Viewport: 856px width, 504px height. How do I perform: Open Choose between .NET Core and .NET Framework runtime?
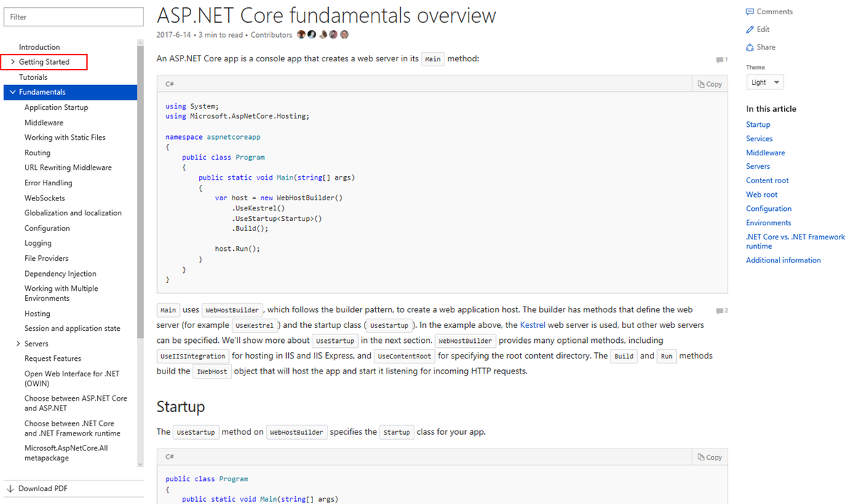click(72, 428)
